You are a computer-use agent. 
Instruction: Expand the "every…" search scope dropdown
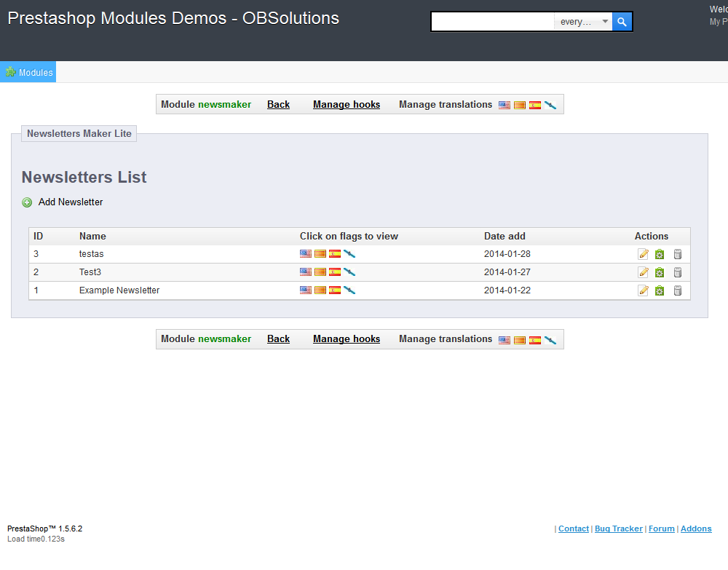(584, 22)
